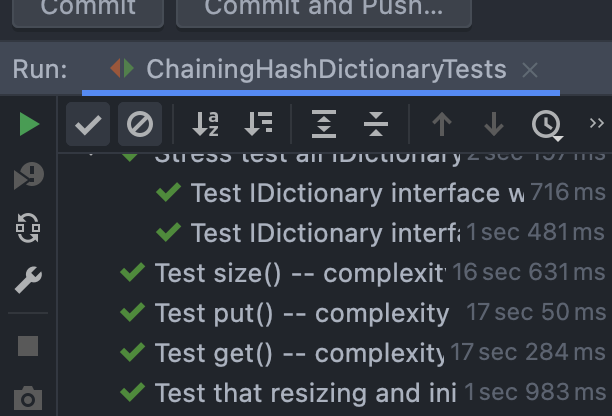Collapse all test tree nodes
The height and width of the screenshot is (416, 612).
tap(376, 125)
